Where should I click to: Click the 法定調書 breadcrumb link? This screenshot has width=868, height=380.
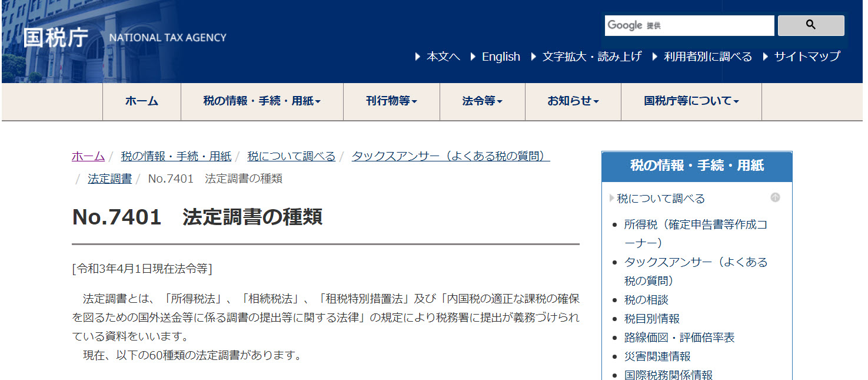tap(109, 179)
